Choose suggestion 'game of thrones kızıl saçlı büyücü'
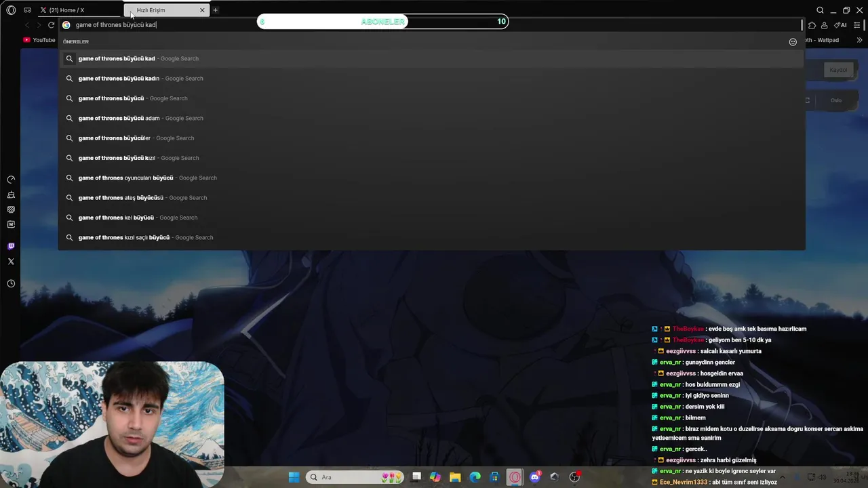This screenshot has width=868, height=488. tap(431, 237)
